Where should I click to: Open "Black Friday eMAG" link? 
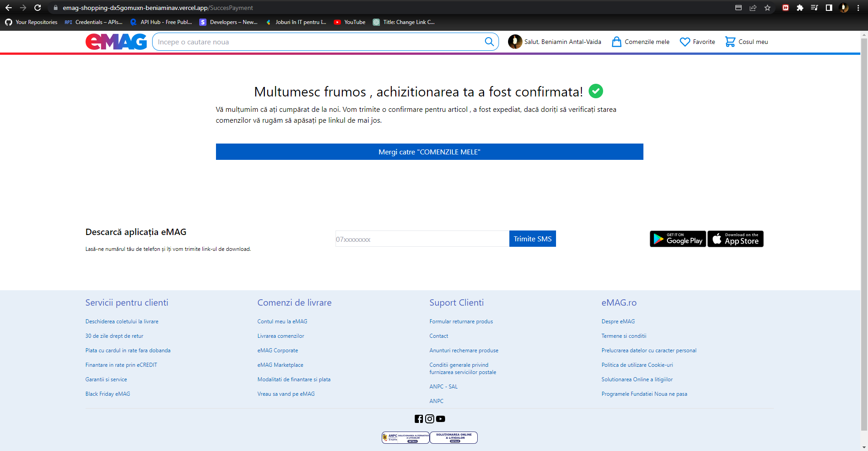pyautogui.click(x=107, y=393)
